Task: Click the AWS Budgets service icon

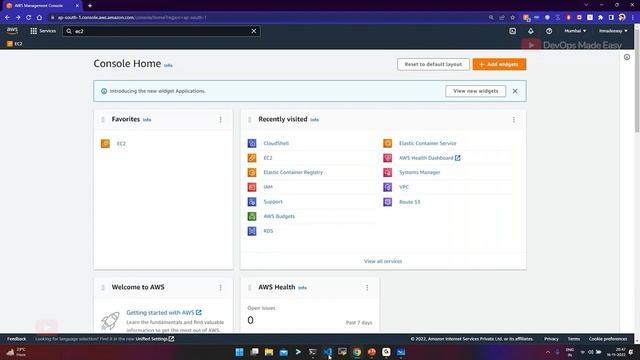Action: point(252,216)
